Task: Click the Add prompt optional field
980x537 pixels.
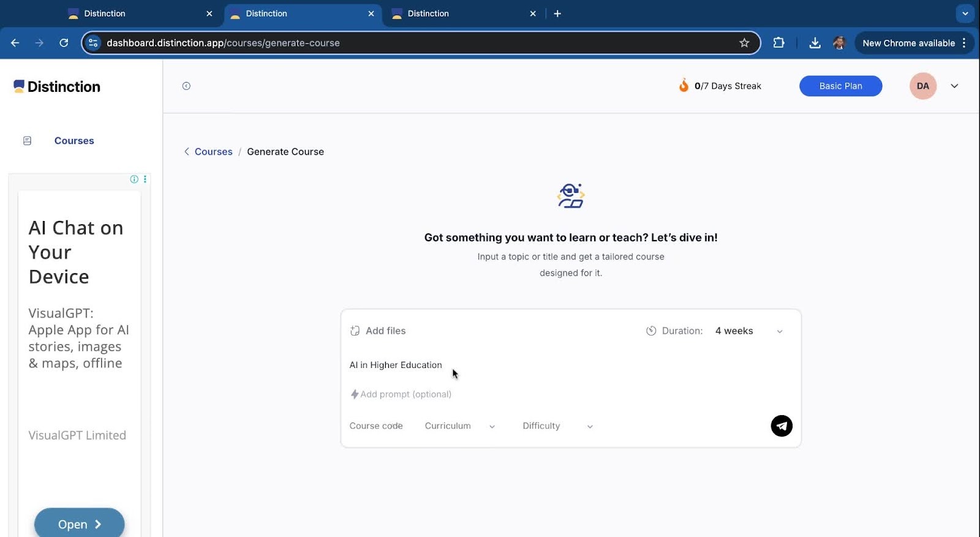Action: pos(405,394)
